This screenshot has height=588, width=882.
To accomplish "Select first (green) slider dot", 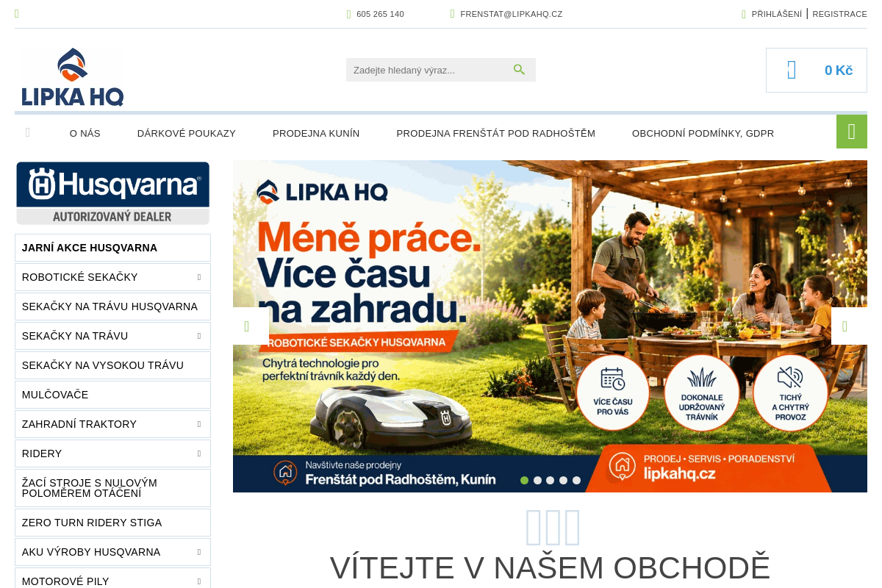I will coord(524,480).
